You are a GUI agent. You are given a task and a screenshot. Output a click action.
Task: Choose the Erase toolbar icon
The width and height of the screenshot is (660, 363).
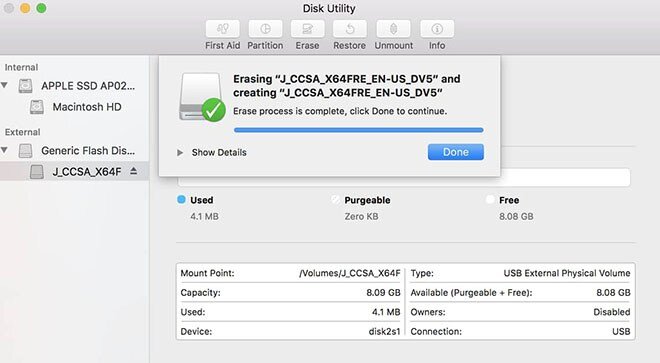coord(307,29)
